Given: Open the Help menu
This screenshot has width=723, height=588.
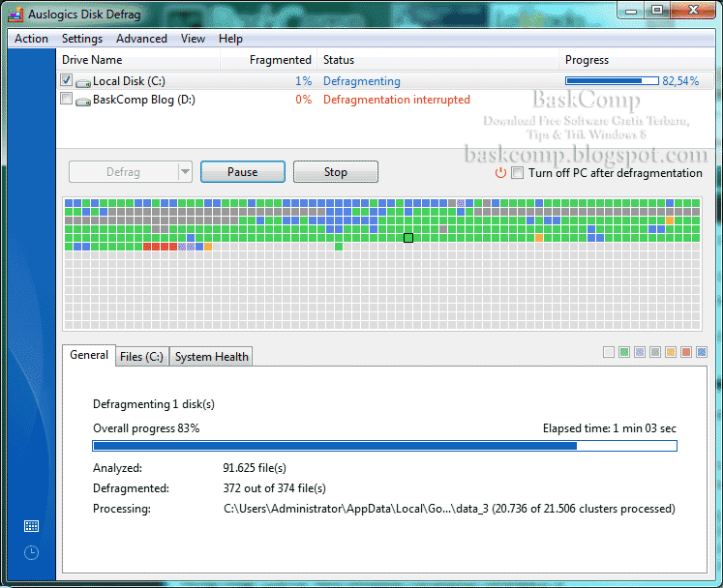Looking at the screenshot, I should click(x=230, y=39).
